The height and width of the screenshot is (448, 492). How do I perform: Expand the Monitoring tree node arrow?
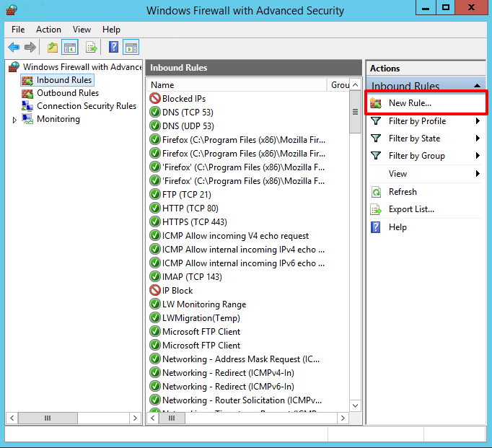pos(14,120)
